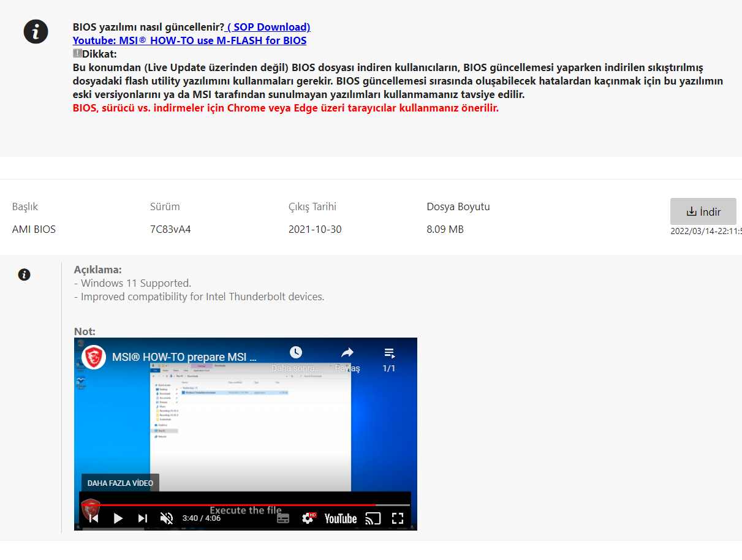Unmute the video player volume
Viewport: 742px width, 560px height.
[166, 518]
